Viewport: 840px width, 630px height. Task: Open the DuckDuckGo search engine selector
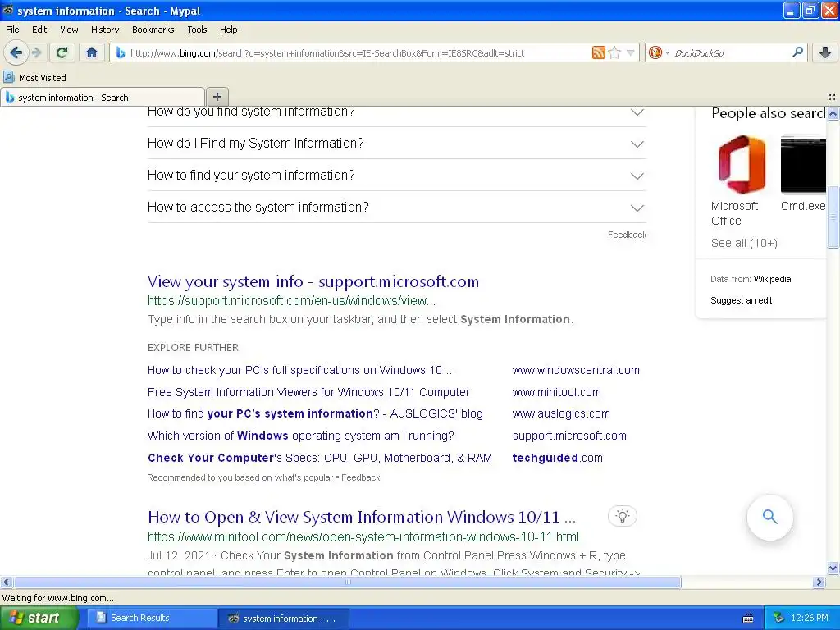(659, 52)
